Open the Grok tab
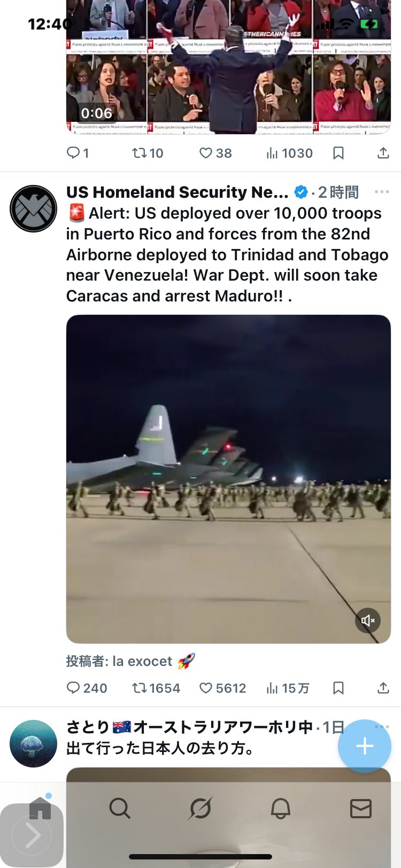401x868 pixels. pyautogui.click(x=200, y=808)
